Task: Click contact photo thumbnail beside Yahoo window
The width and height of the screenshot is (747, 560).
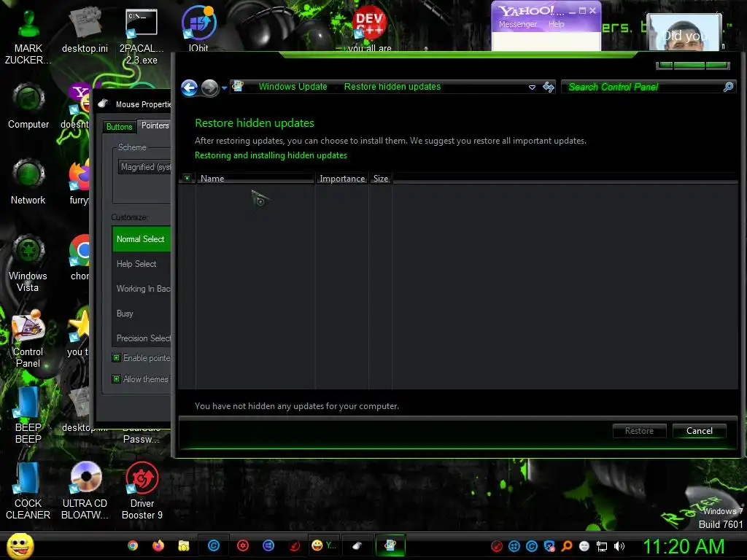Action: pos(684,32)
